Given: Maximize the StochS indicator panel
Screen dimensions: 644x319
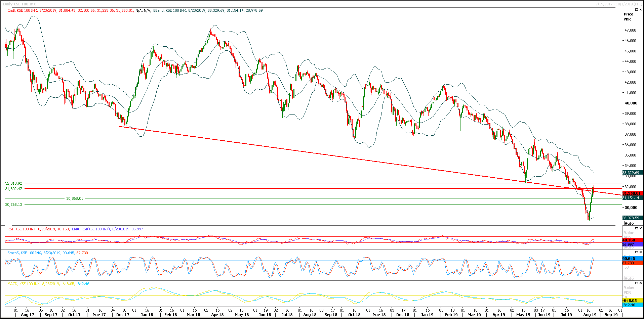Looking at the screenshot, I should tap(637, 252).
